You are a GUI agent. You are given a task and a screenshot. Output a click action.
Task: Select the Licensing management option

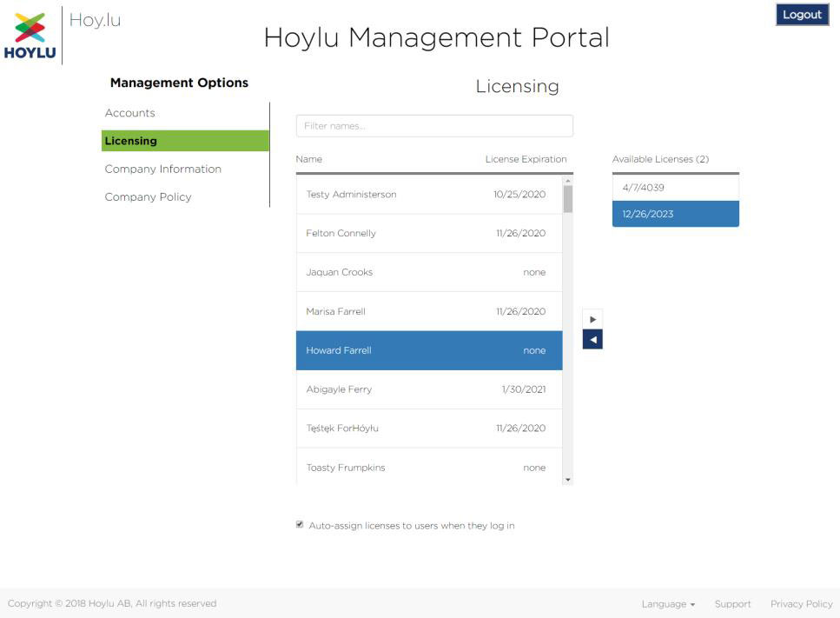pos(185,141)
